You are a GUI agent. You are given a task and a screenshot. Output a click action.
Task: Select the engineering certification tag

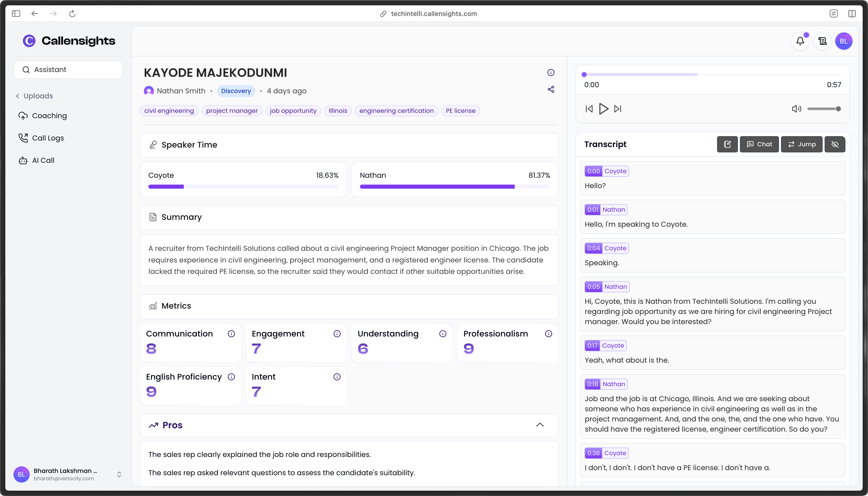(396, 111)
